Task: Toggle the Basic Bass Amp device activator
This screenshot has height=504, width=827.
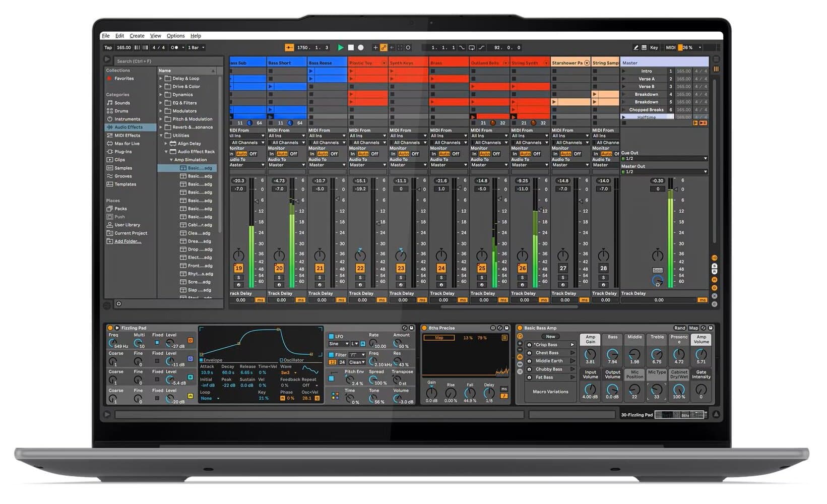Action: point(520,328)
